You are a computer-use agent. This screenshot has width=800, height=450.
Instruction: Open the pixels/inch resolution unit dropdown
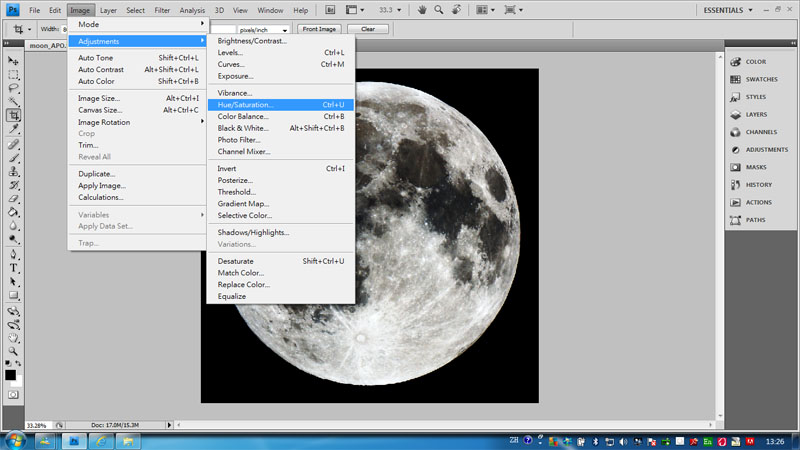coord(264,29)
